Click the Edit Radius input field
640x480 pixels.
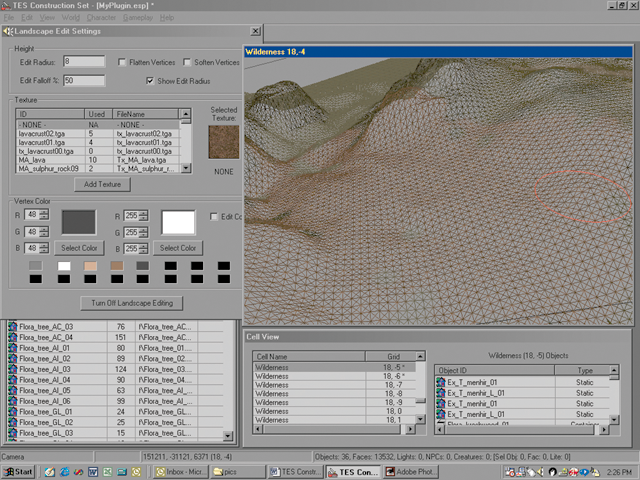point(82,62)
